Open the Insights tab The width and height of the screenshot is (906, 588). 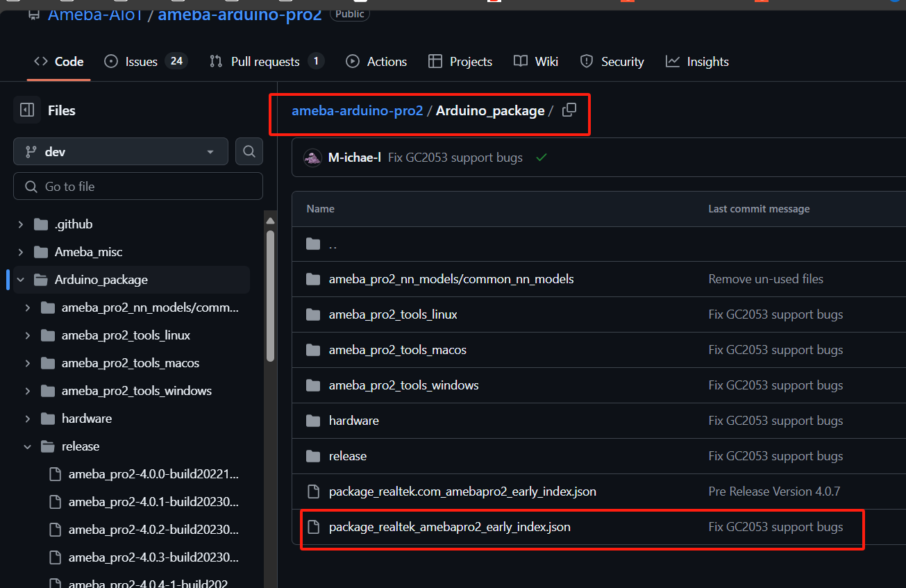[x=697, y=62]
